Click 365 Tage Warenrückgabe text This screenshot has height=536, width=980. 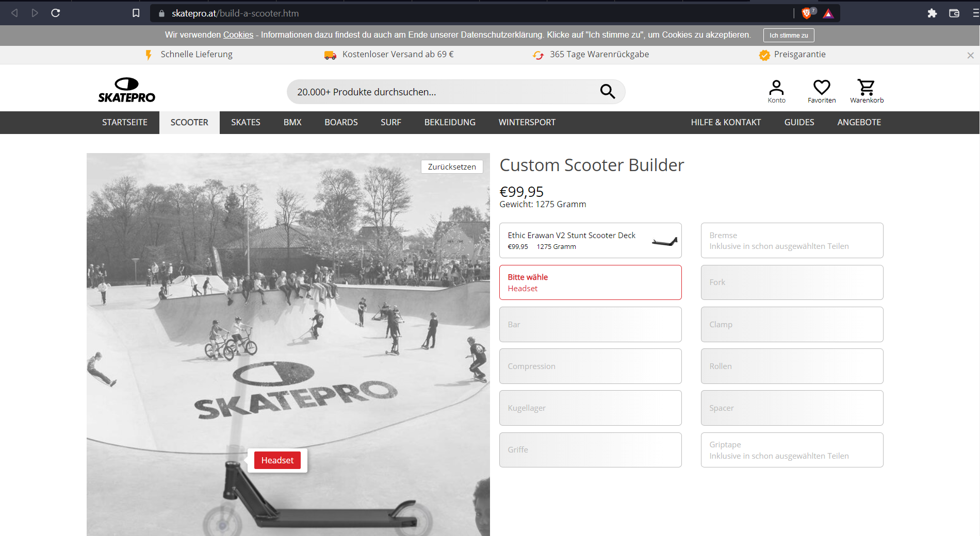[599, 54]
